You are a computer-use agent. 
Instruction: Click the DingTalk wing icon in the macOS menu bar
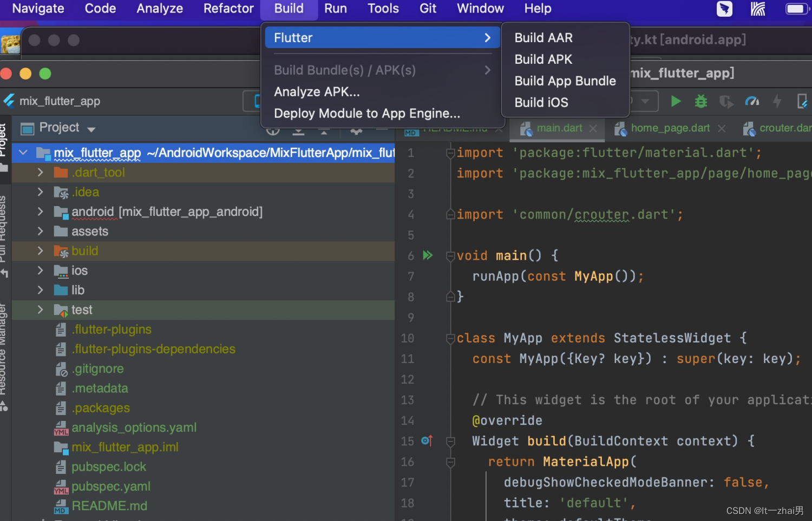pyautogui.click(x=724, y=9)
